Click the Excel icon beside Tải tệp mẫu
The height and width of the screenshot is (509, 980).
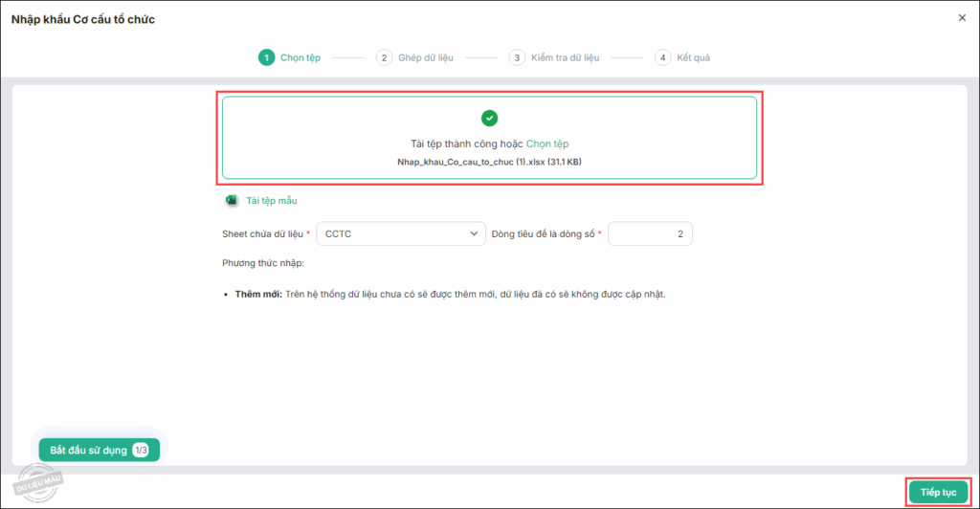(232, 201)
